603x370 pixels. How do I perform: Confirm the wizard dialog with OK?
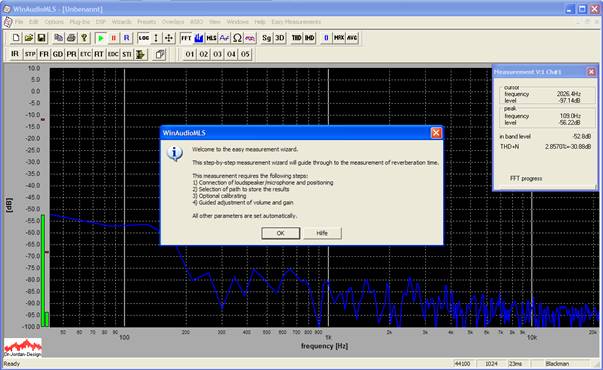(280, 233)
